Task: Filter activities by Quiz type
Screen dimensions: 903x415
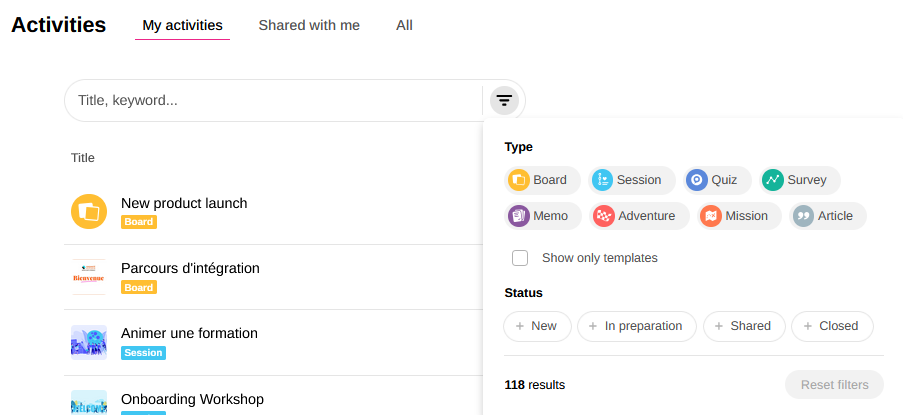Action: click(715, 180)
